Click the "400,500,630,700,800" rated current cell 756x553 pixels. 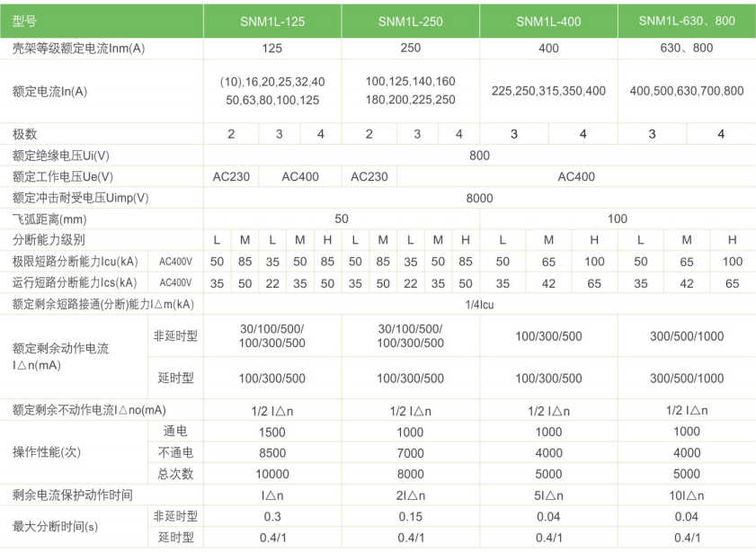pos(687,91)
